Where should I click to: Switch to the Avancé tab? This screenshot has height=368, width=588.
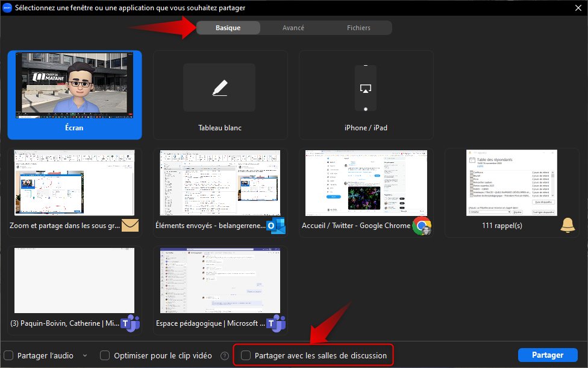pos(293,28)
